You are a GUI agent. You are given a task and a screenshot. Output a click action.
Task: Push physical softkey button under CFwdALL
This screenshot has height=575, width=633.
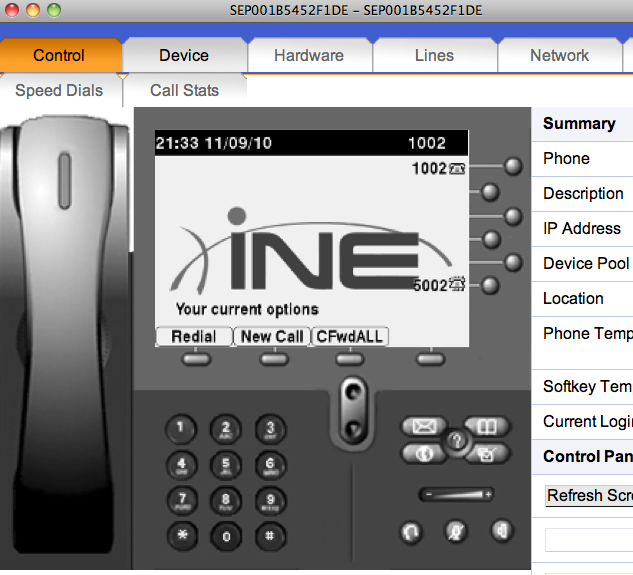[x=350, y=359]
